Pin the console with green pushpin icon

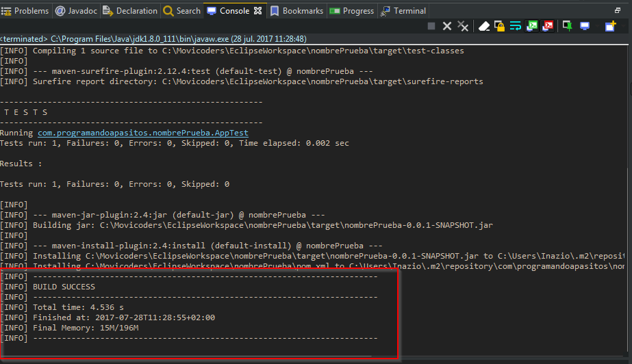click(568, 26)
